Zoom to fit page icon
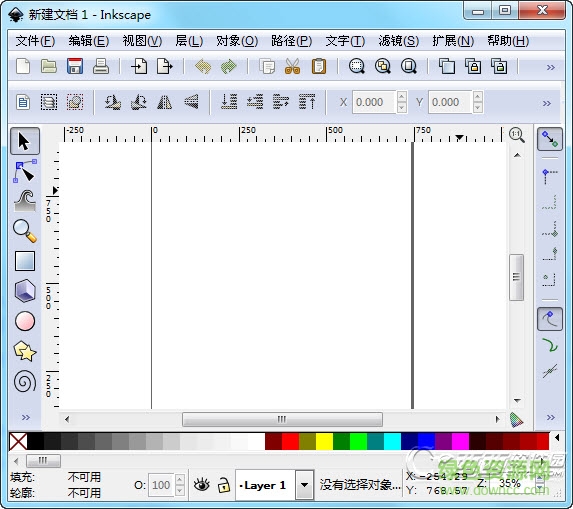573x509 pixels. point(409,67)
